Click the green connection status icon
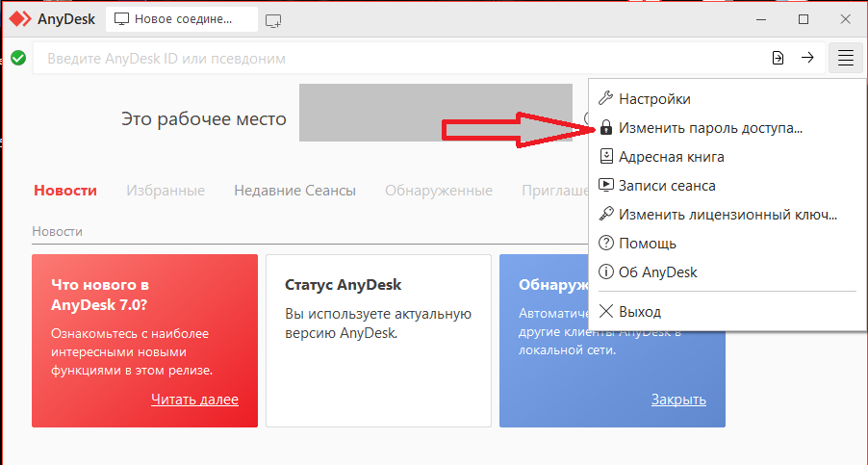 tap(17, 58)
